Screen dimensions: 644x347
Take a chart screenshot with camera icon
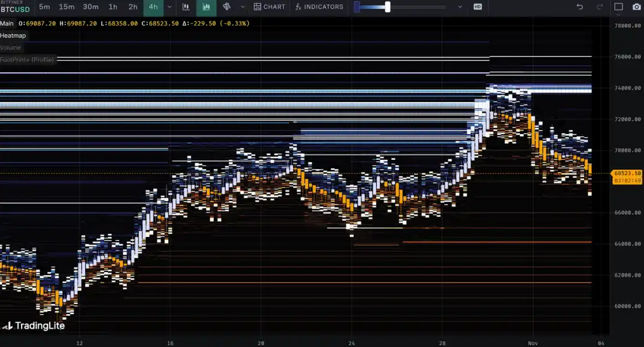click(636, 7)
